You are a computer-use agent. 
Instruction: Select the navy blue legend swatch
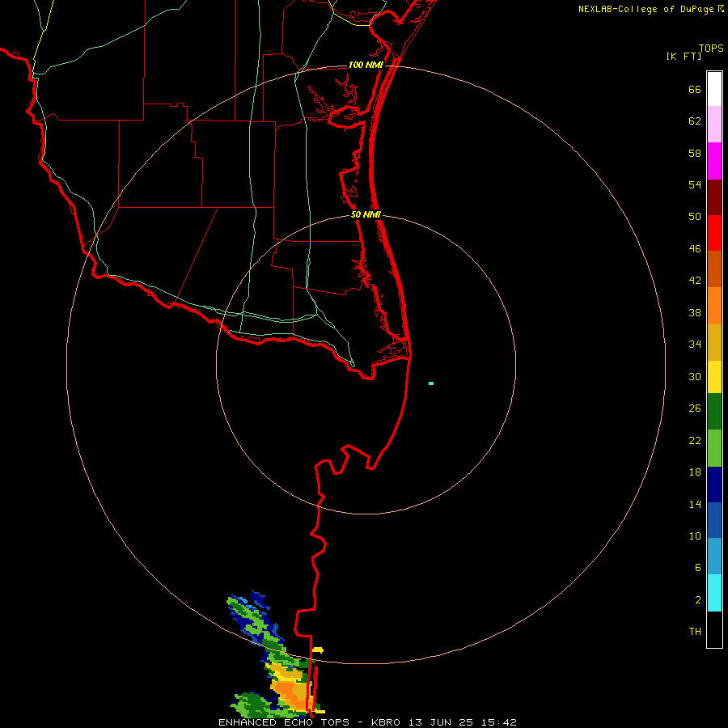pyautogui.click(x=714, y=485)
